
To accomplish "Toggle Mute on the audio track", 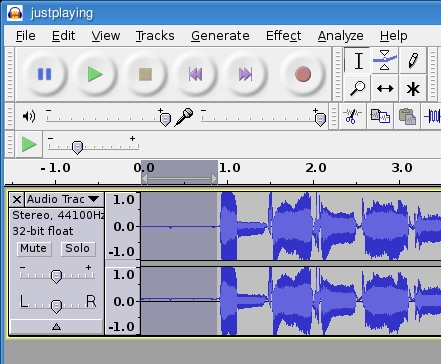I will point(34,249).
